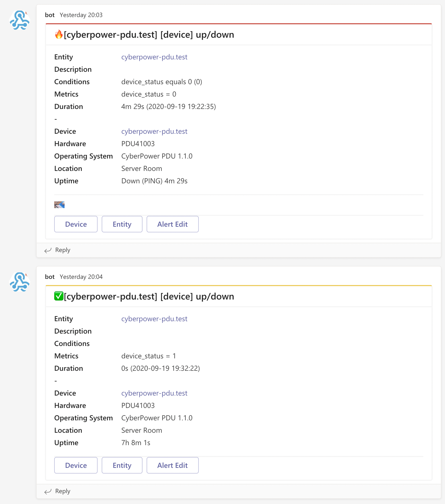Click the duration 0s (2020-09-19 19:32:22)

point(161,368)
